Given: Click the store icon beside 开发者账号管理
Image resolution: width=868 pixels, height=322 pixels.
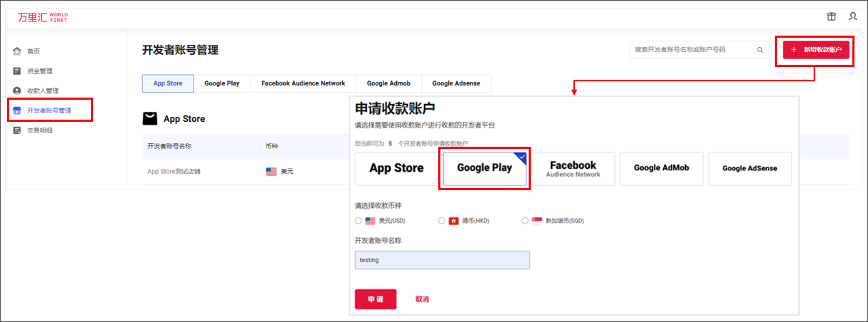Looking at the screenshot, I should [x=17, y=110].
